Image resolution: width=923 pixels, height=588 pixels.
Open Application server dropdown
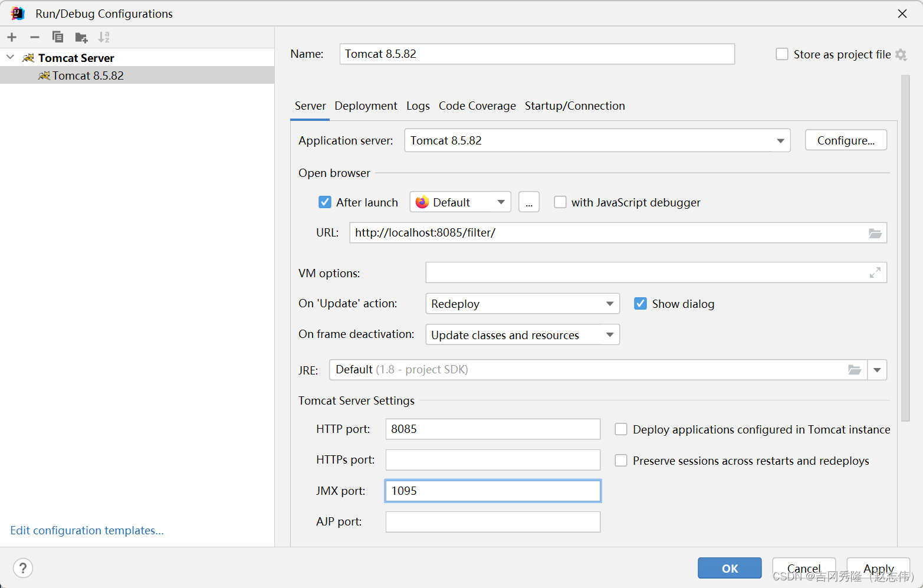pos(597,140)
